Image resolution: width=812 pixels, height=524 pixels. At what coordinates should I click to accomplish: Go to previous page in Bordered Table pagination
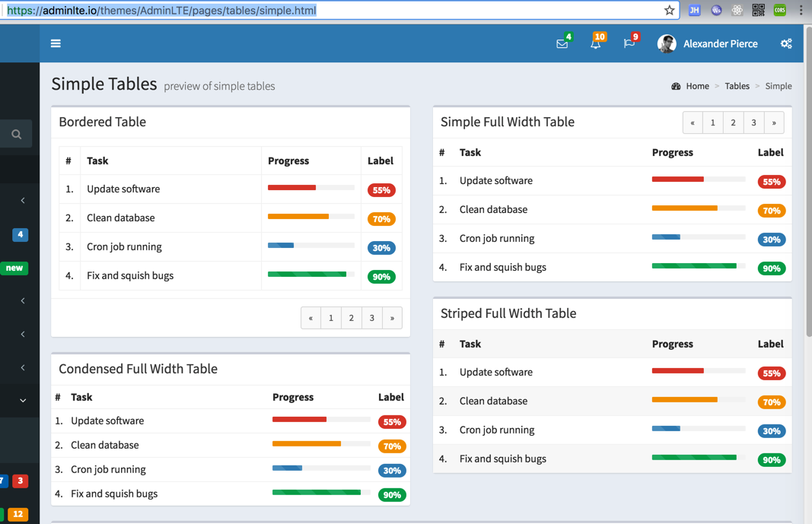[310, 318]
